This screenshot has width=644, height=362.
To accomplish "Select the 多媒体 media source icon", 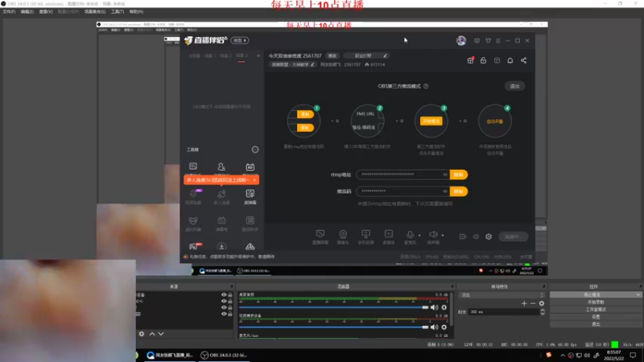I will 389,234.
